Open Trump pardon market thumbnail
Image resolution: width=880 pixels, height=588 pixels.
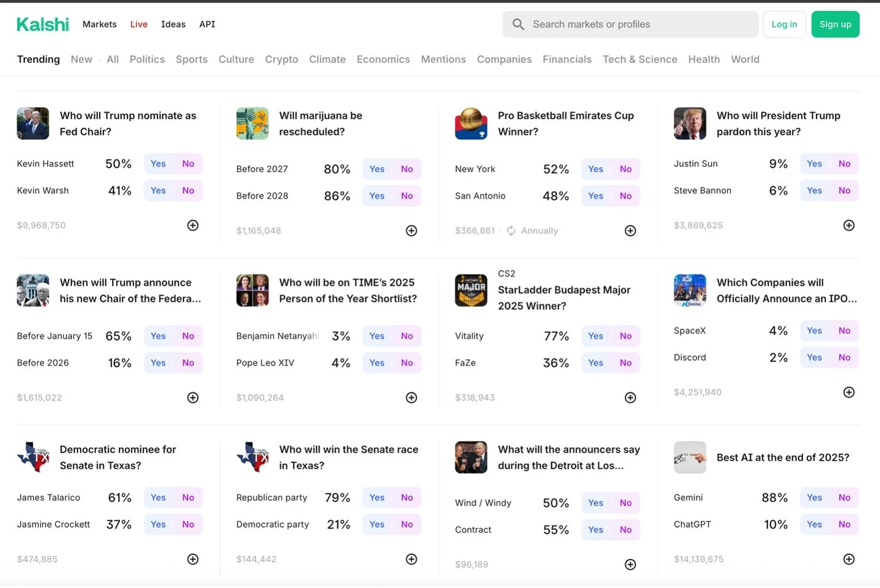point(690,123)
